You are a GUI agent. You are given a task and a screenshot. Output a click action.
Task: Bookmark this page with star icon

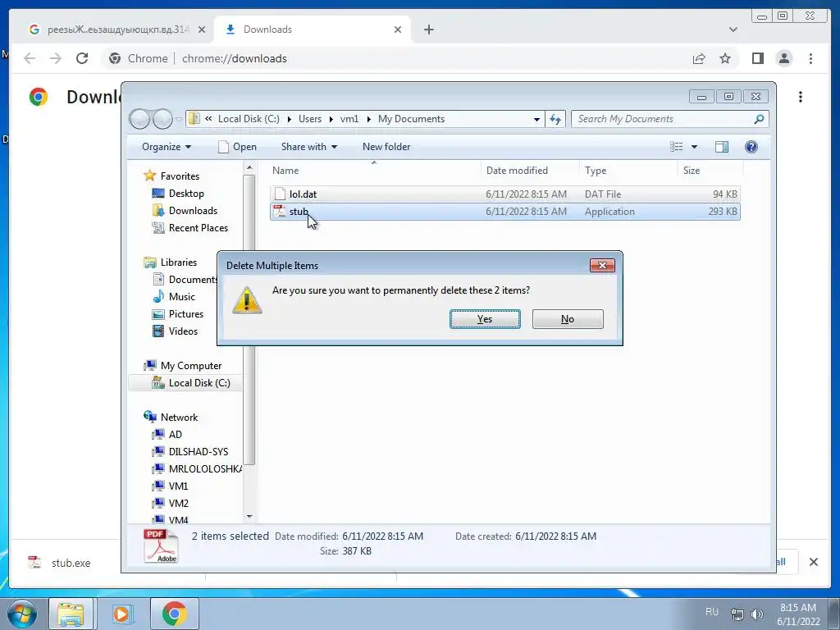[725, 58]
